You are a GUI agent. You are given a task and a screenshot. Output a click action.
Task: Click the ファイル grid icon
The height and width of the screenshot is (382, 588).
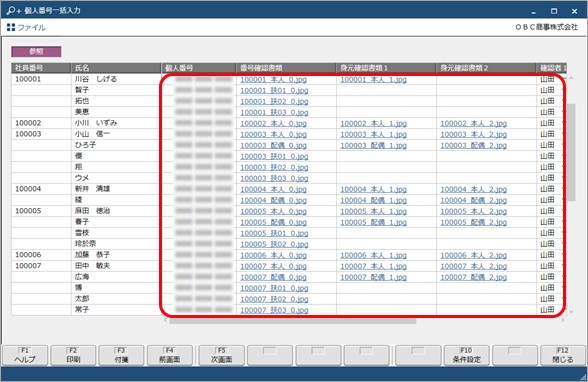coord(11,27)
